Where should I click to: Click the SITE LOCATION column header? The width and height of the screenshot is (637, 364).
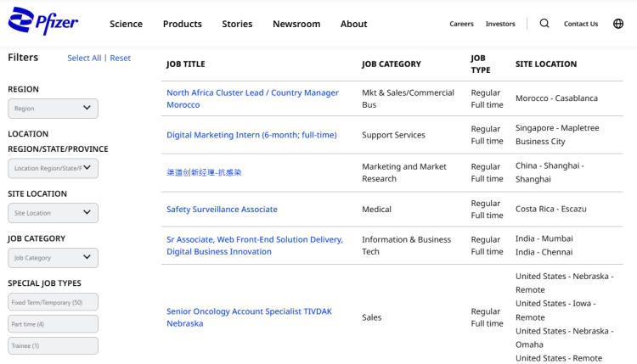point(546,64)
